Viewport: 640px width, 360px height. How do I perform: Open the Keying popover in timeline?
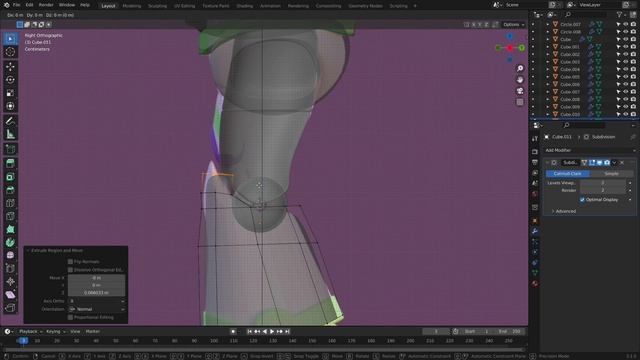56,331
